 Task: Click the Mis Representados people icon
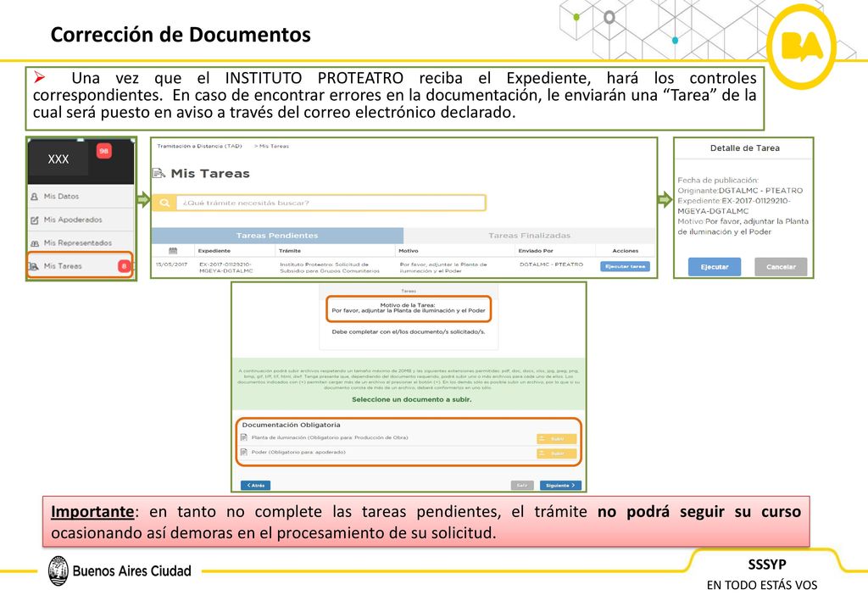coord(34,243)
